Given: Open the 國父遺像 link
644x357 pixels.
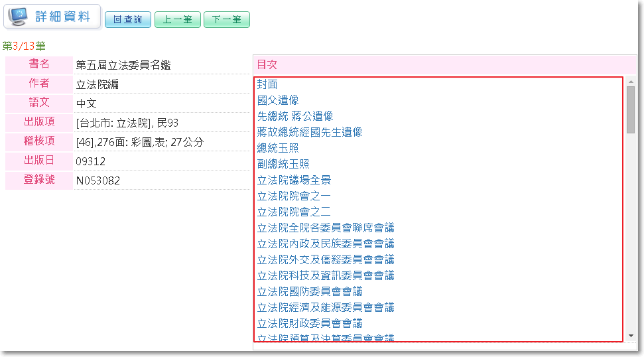Looking at the screenshot, I should 278,100.
